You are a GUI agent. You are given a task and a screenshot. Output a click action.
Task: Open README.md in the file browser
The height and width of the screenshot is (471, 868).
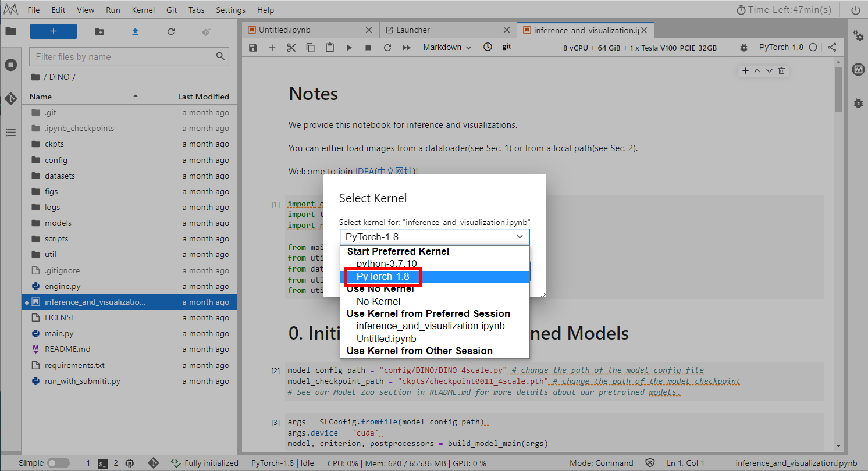pos(67,349)
